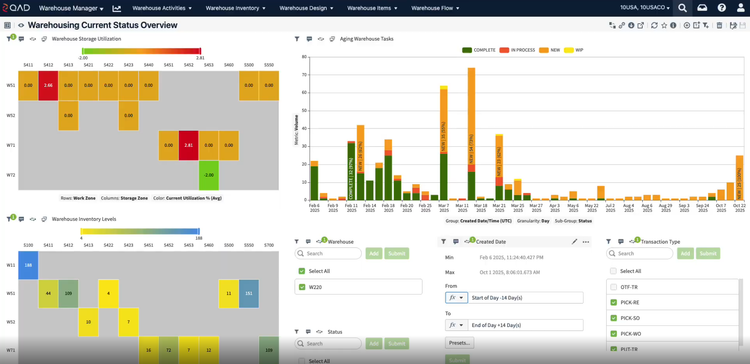The image size is (750, 364).
Task: Click the refresh dashboard icon
Action: click(654, 25)
